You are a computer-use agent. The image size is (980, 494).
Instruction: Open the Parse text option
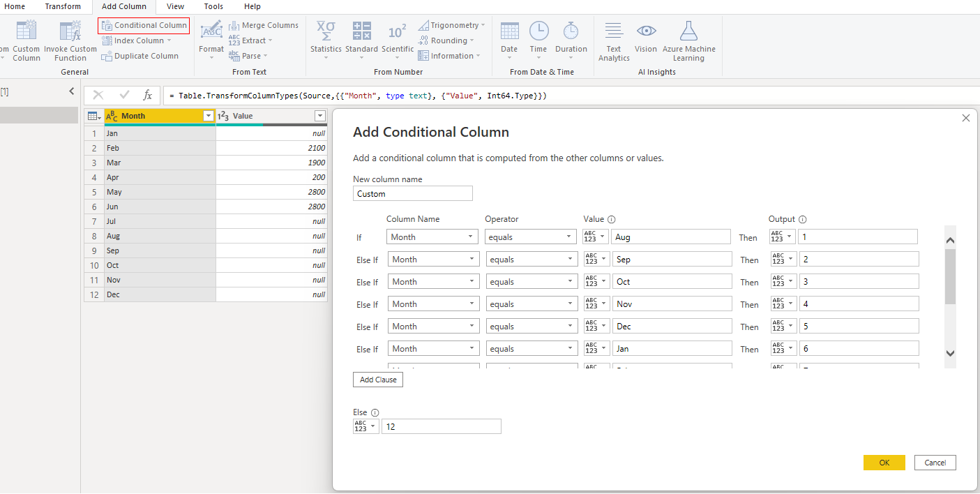(248, 56)
